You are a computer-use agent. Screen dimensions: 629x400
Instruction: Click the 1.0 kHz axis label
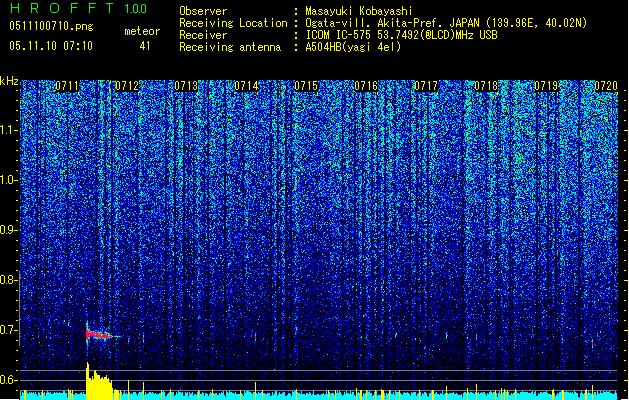[8, 180]
